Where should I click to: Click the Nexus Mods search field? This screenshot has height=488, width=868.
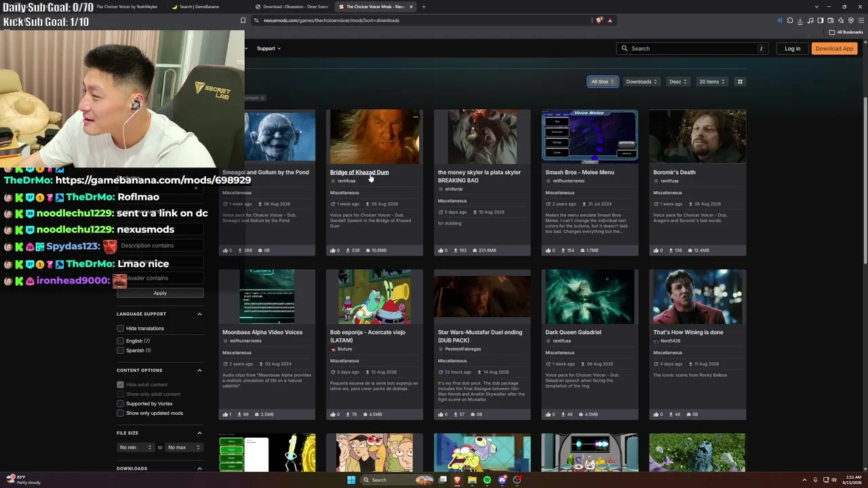pos(693,48)
